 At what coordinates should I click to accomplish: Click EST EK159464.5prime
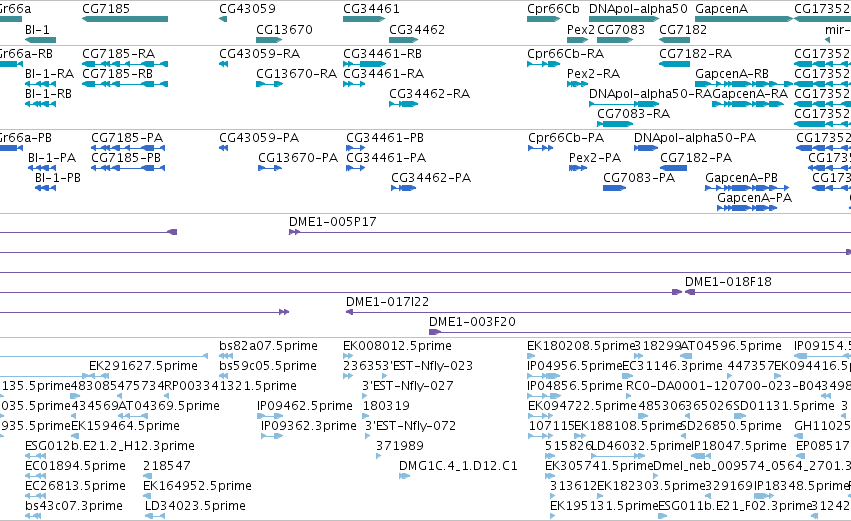75,436
